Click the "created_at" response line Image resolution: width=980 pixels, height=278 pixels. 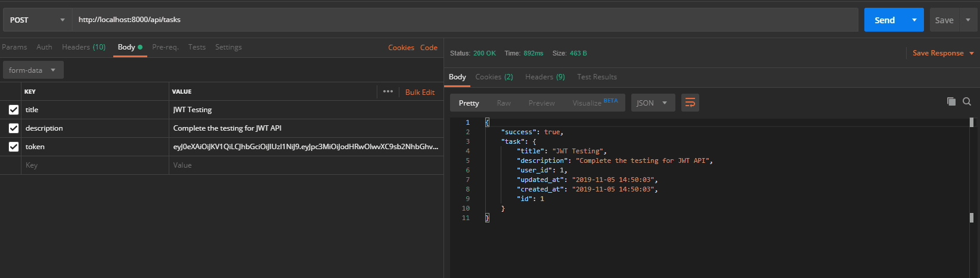(x=587, y=189)
